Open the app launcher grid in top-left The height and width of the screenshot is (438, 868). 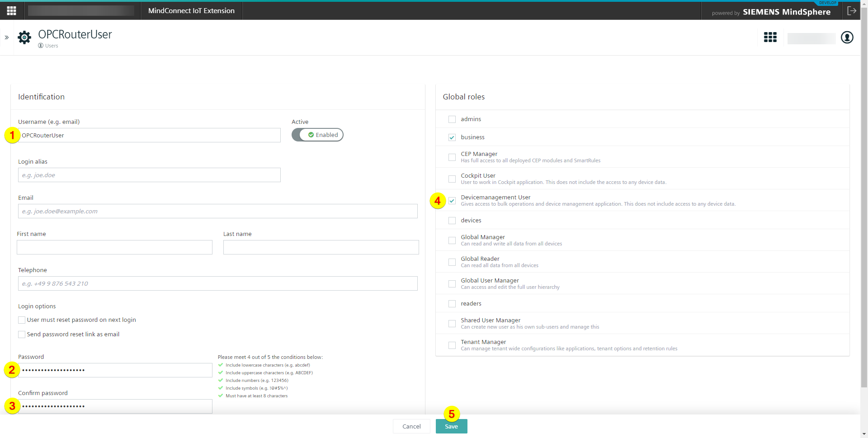pos(12,11)
